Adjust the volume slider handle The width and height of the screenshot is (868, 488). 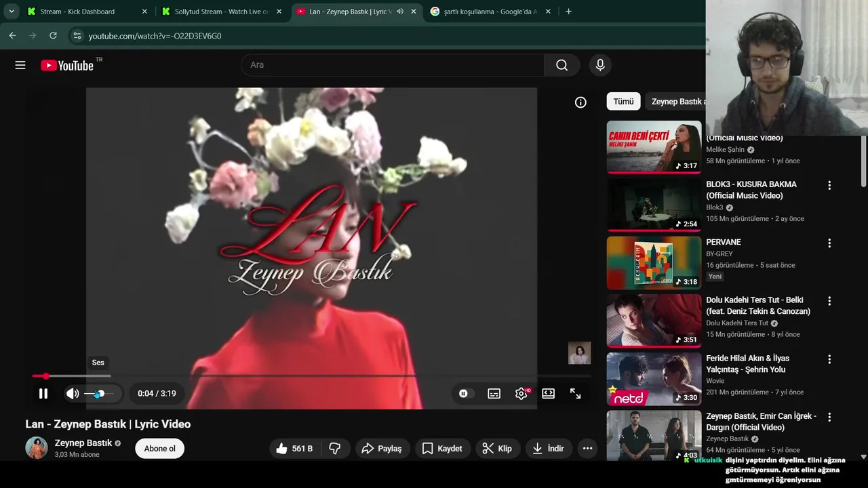[x=100, y=394]
